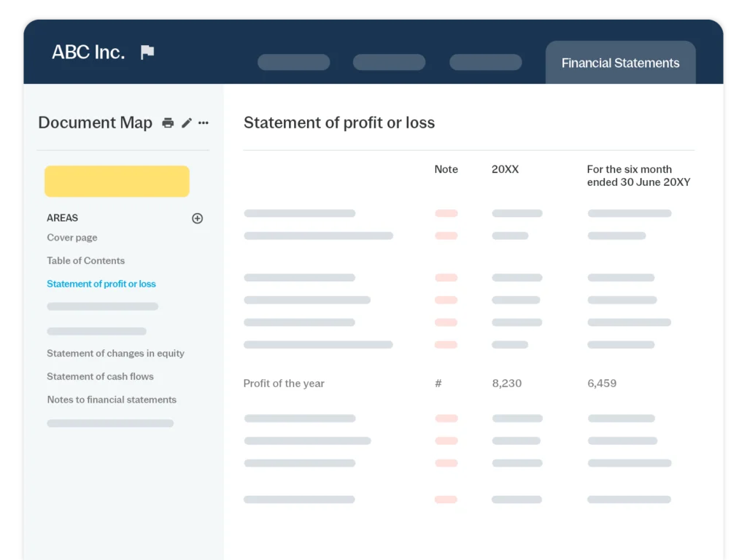Image resolution: width=747 pixels, height=560 pixels.
Task: Select Statement of profit or loss in sidebar
Action: point(101,284)
